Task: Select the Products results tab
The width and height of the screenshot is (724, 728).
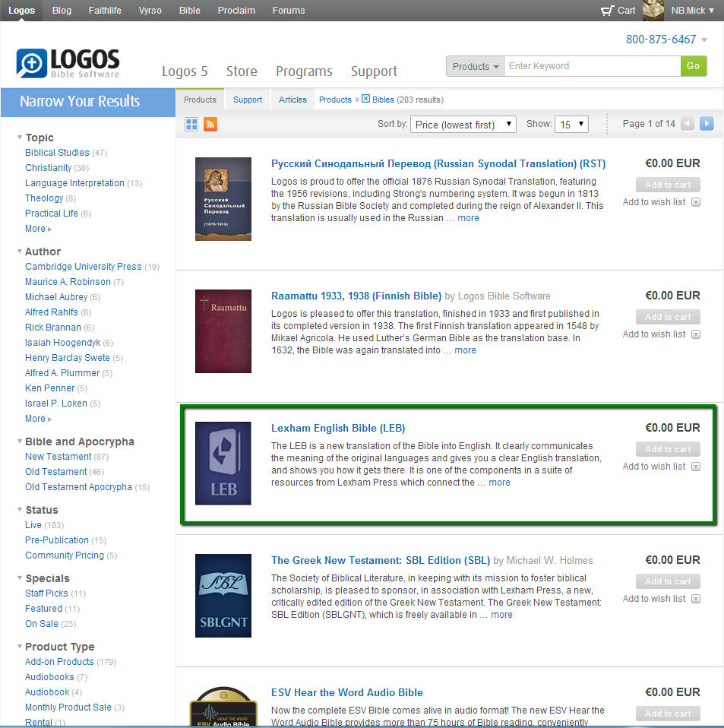Action: (200, 100)
